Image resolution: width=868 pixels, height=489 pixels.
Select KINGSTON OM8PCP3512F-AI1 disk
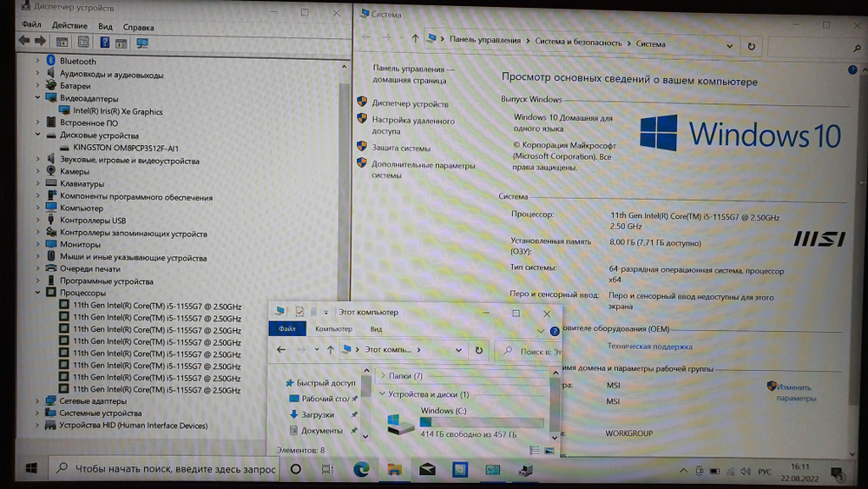click(126, 148)
